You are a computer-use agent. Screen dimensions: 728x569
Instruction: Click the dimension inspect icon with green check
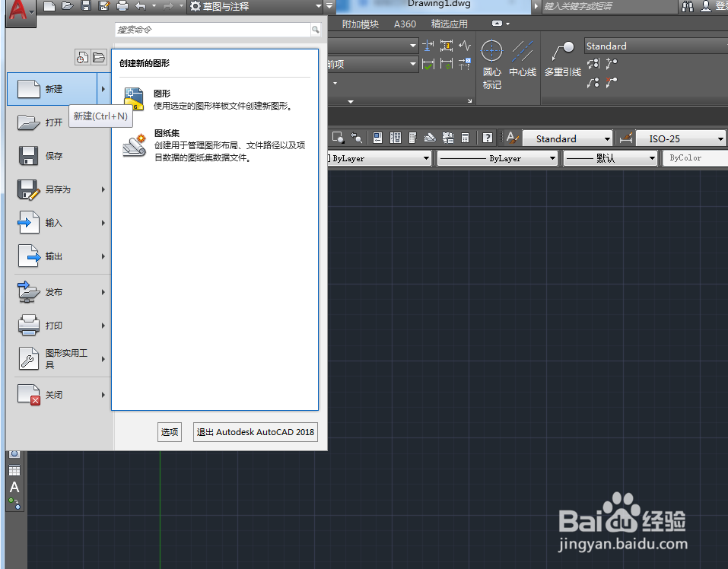[x=428, y=64]
